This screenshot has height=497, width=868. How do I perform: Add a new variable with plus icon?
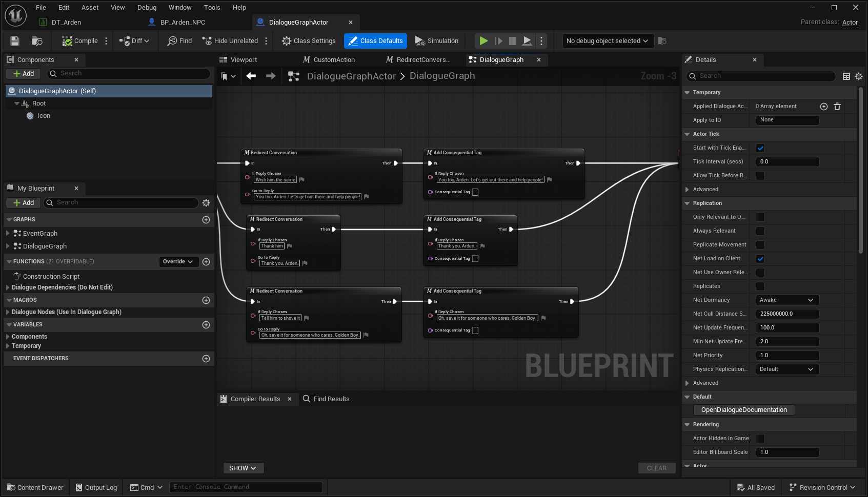coord(206,325)
